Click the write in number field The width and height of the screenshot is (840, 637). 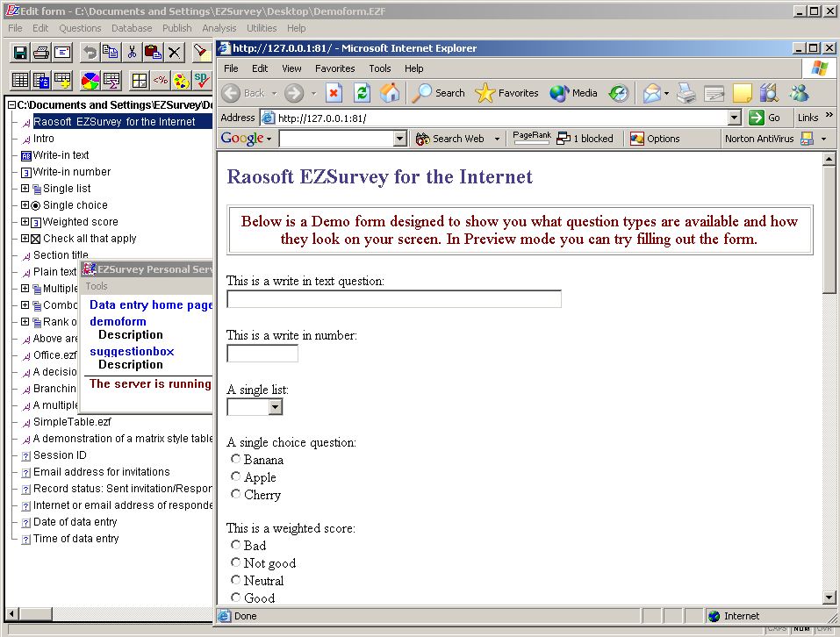coord(262,354)
